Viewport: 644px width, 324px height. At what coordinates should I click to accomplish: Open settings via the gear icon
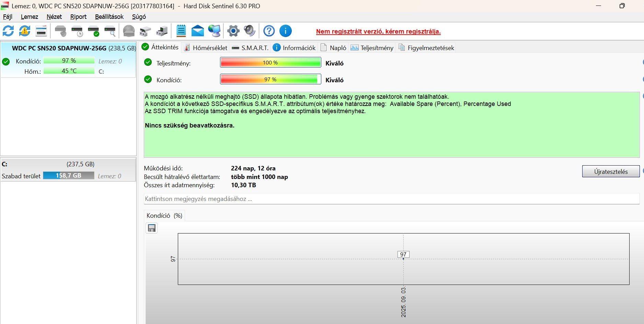pos(233,31)
